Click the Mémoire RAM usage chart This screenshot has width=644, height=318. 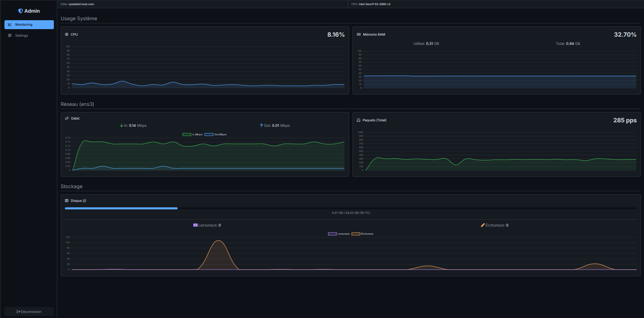(x=497, y=70)
